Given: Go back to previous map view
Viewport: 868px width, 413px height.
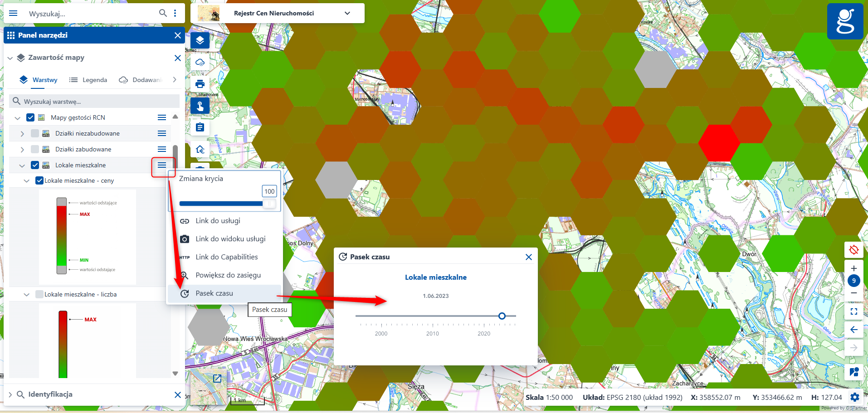Looking at the screenshot, I should [x=853, y=330].
